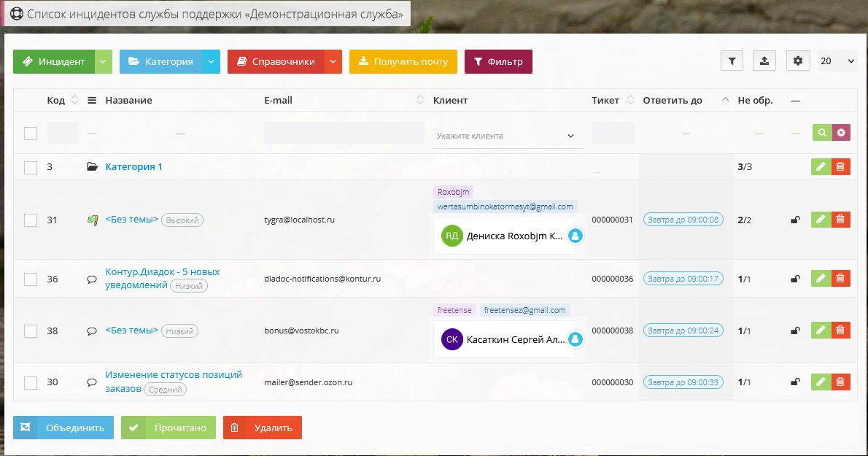The height and width of the screenshot is (456, 868).
Task: Open client profile icon for Касаткин Сергей
Action: 575,339
